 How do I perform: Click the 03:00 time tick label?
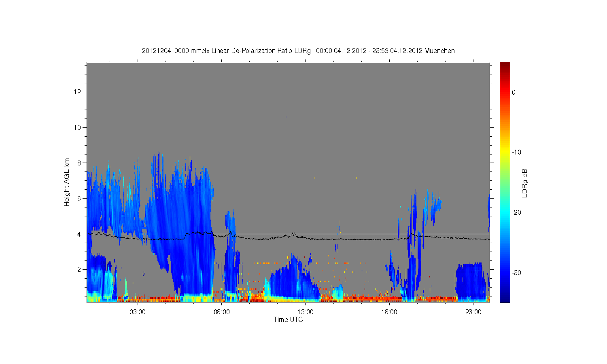[138, 312]
